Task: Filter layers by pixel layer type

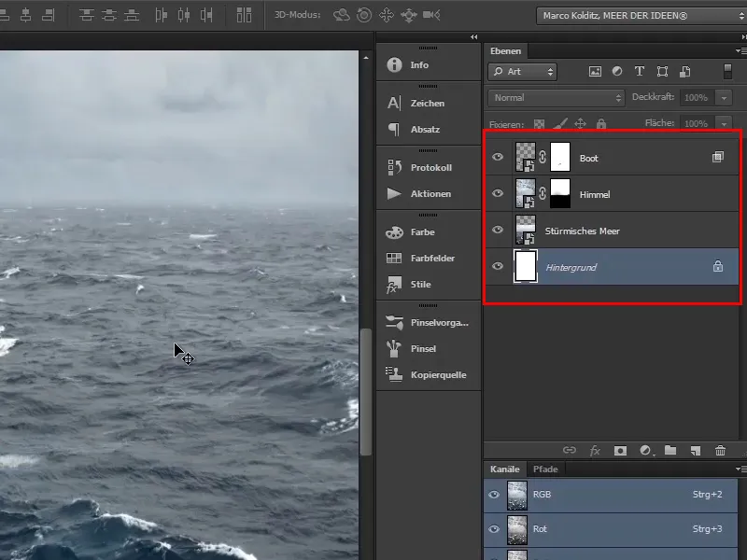Action: click(x=595, y=72)
